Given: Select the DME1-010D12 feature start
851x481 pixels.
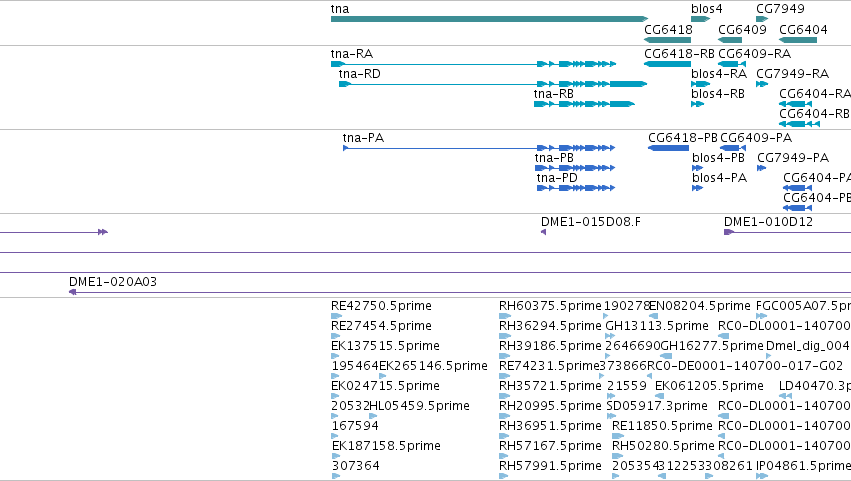Looking at the screenshot, I should [728, 232].
